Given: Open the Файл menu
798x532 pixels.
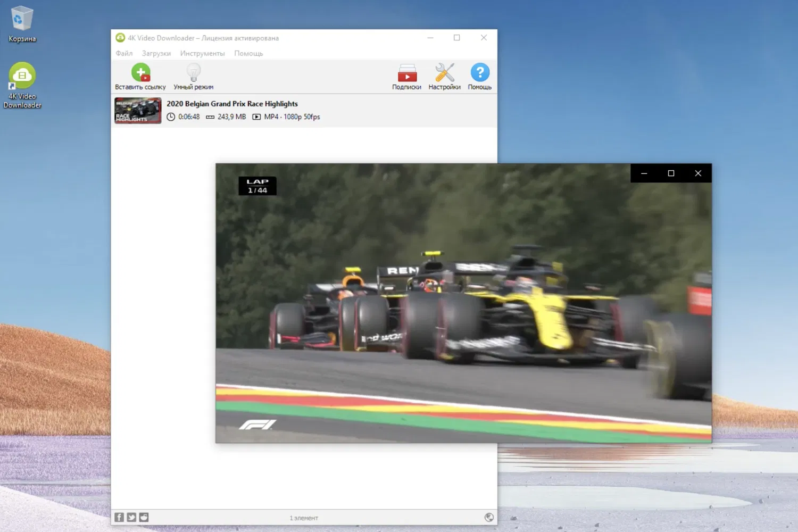Looking at the screenshot, I should (123, 53).
